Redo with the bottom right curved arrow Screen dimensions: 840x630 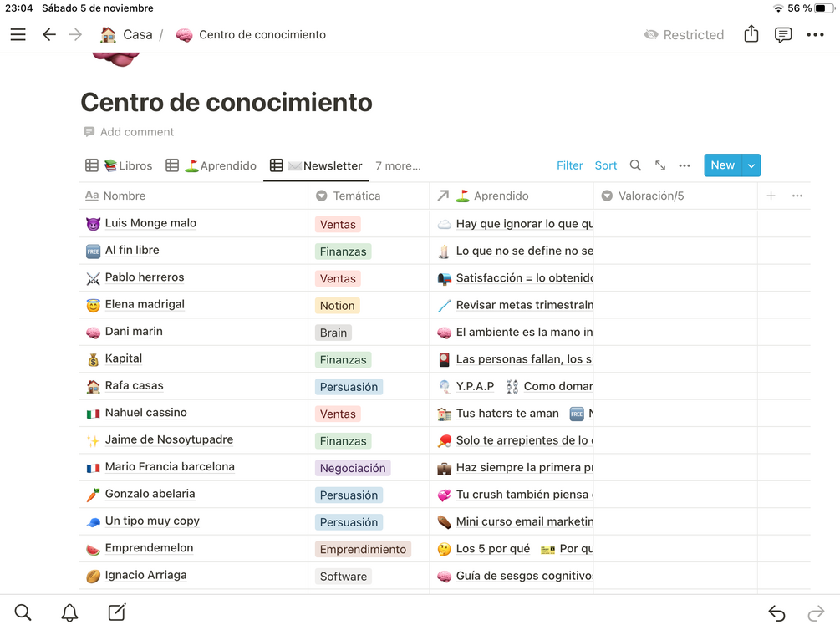click(x=816, y=612)
